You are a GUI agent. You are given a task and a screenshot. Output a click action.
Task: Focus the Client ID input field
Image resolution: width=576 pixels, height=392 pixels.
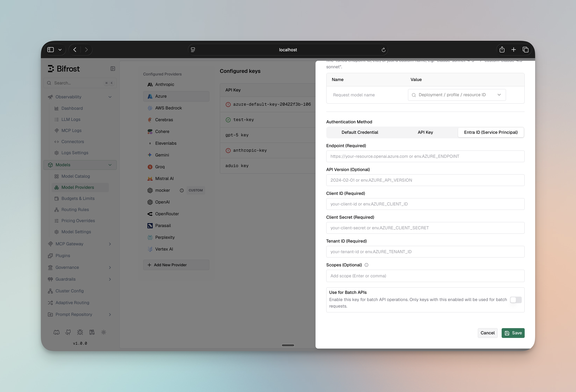(425, 204)
